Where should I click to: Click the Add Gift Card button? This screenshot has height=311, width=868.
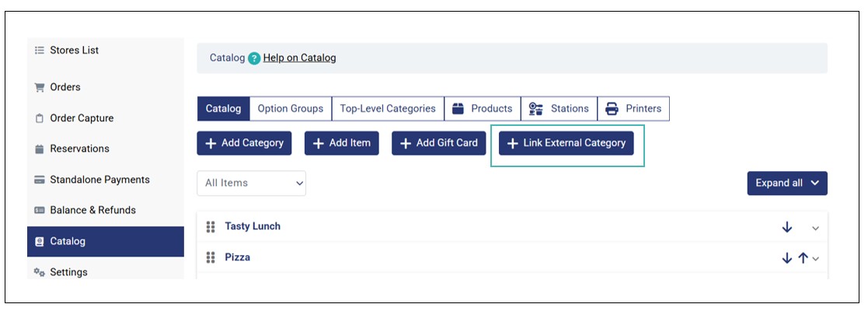click(x=439, y=143)
